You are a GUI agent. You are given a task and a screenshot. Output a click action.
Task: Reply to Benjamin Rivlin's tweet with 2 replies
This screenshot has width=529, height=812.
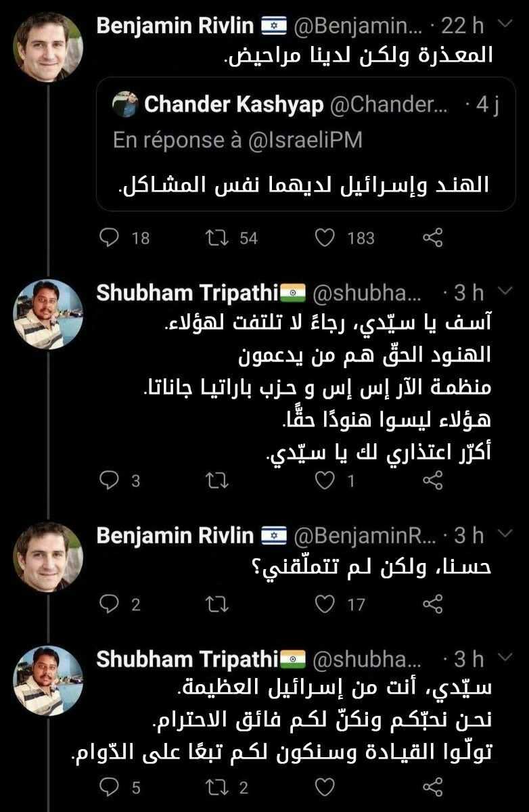click(x=109, y=604)
